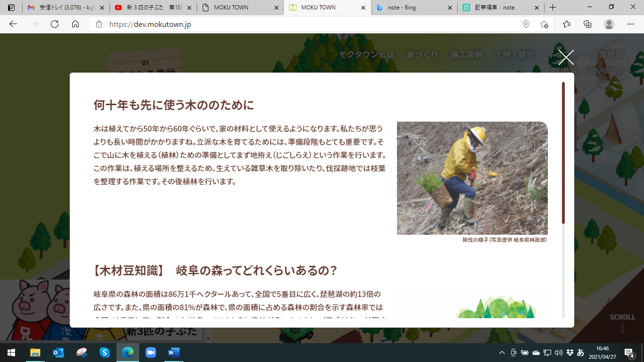Image resolution: width=644 pixels, height=362 pixels.
Task: Add this page to favorites
Action: point(544,24)
